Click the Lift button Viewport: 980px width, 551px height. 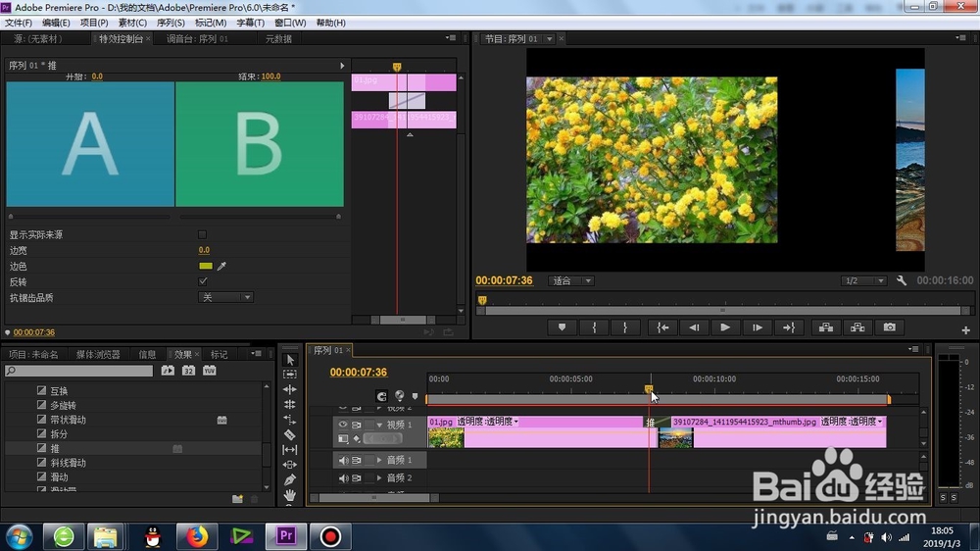(x=825, y=327)
